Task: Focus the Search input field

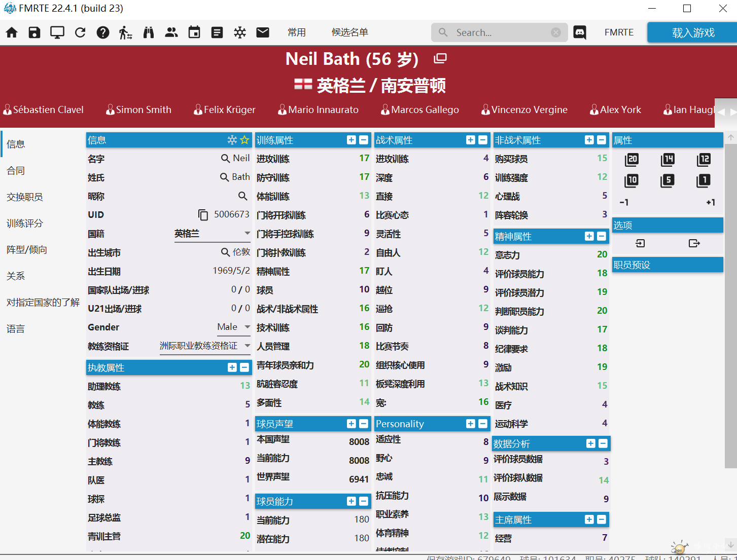Action: click(x=500, y=32)
